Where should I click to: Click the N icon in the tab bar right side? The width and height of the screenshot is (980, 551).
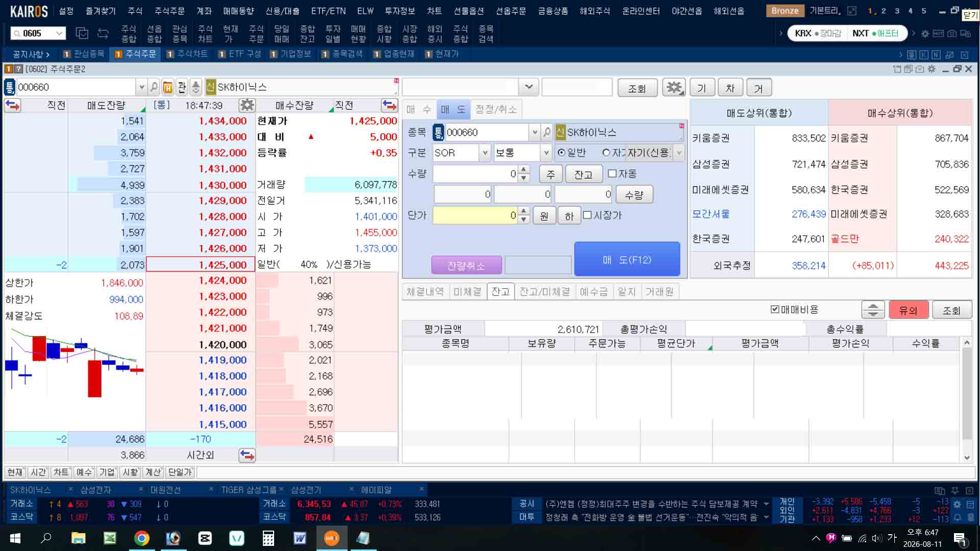(x=936, y=55)
